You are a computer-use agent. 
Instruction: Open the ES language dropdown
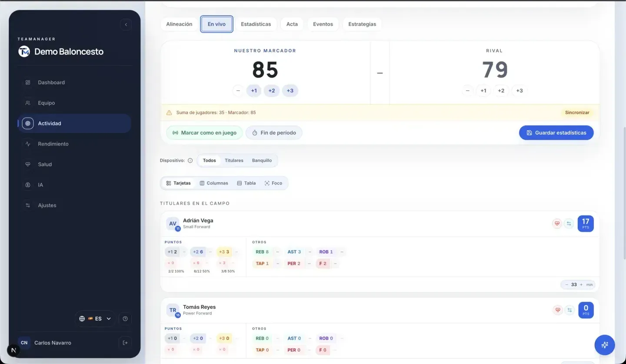click(95, 319)
